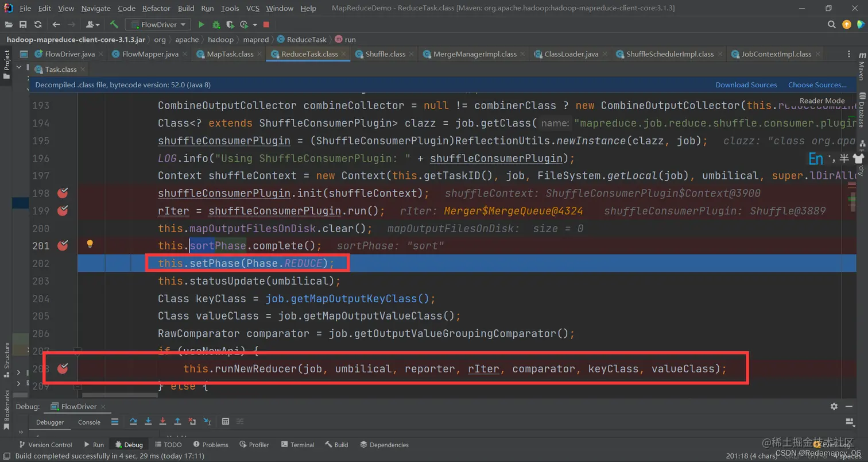Click the orange update arrow icon
868x462 pixels.
[x=847, y=25]
